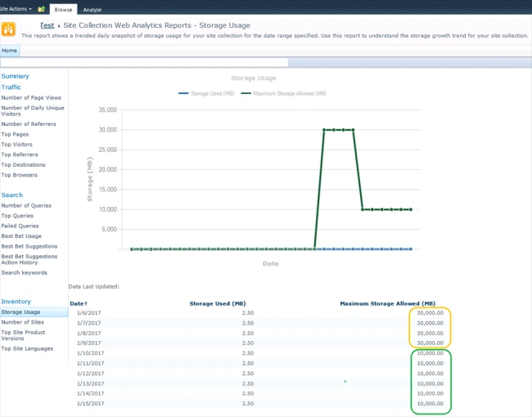Image resolution: width=532 pixels, height=417 pixels.
Task: Toggle Maximum Storage Allowed legend series
Action: [284, 93]
